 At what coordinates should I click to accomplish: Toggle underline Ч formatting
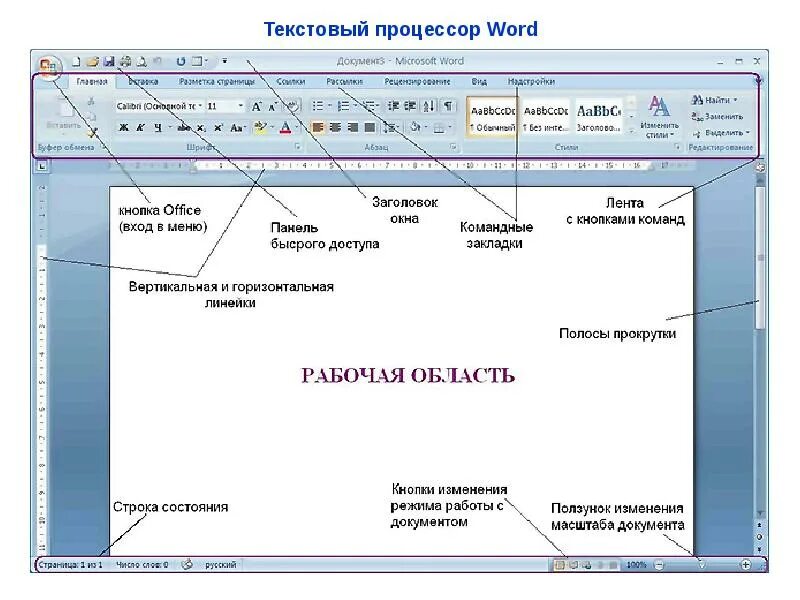pyautogui.click(x=158, y=128)
